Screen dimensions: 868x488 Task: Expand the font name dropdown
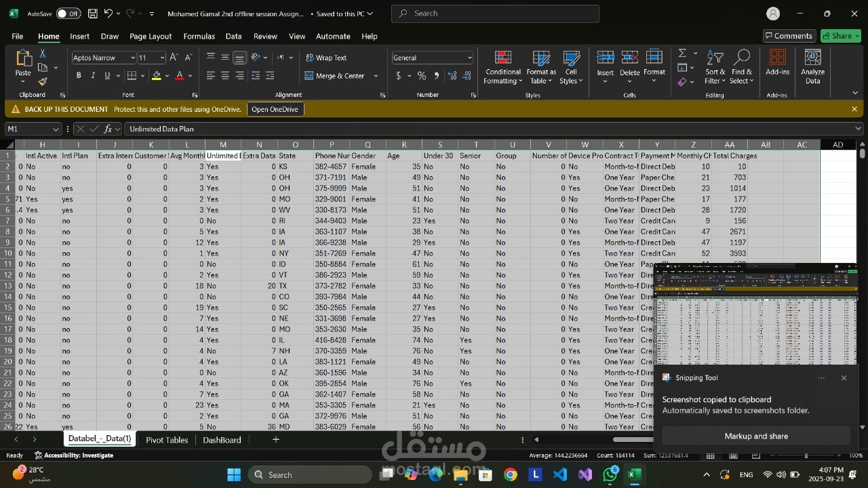point(132,58)
